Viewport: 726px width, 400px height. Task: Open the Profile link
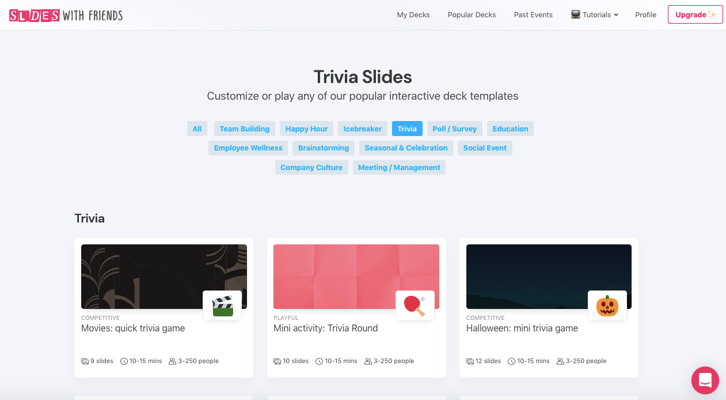pos(645,15)
